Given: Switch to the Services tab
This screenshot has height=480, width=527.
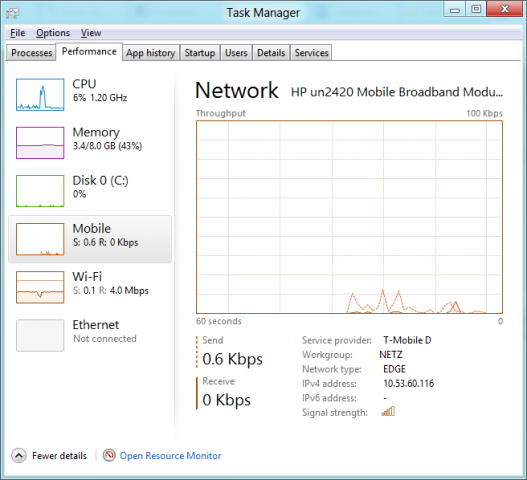Looking at the screenshot, I should coord(311,53).
